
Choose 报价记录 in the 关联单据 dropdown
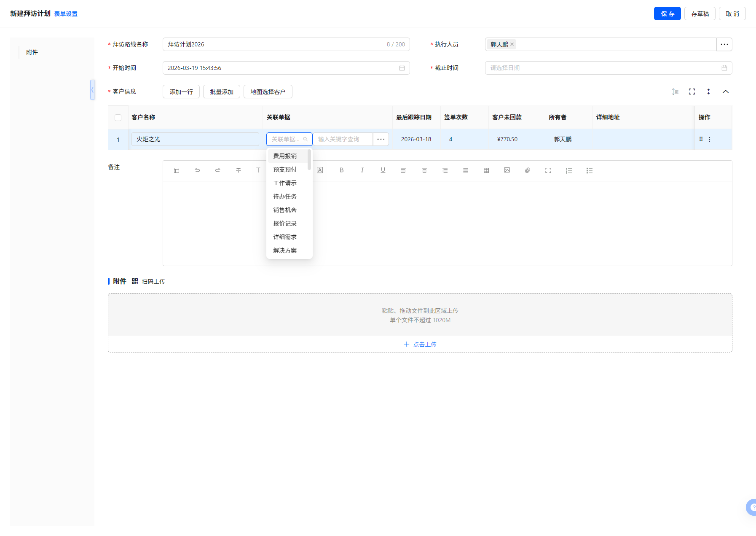pyautogui.click(x=285, y=224)
